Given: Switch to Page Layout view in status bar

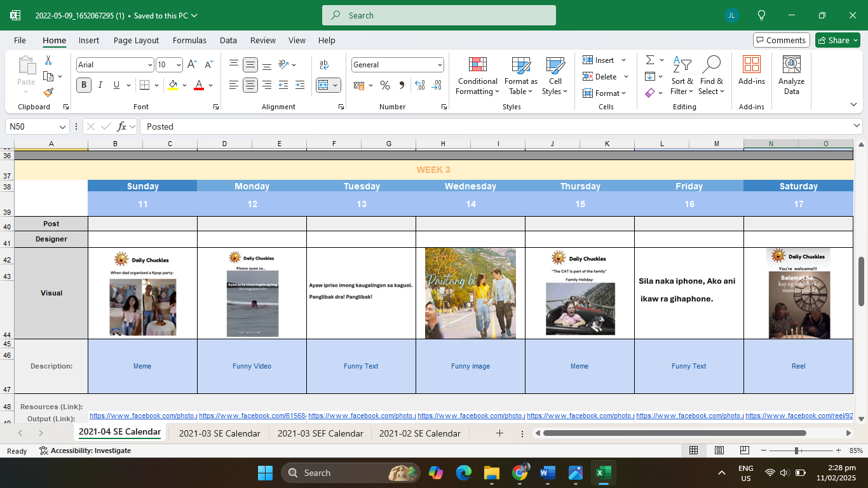Looking at the screenshot, I should tap(719, 451).
